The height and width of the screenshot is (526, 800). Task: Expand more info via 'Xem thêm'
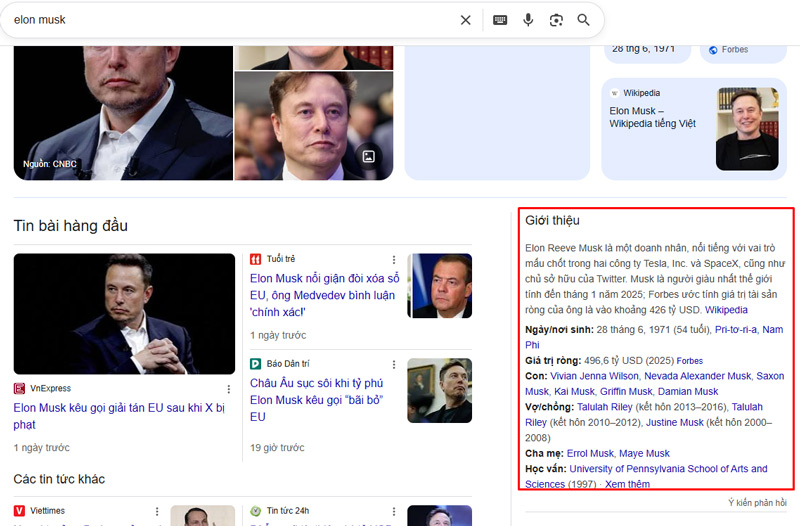tap(628, 484)
